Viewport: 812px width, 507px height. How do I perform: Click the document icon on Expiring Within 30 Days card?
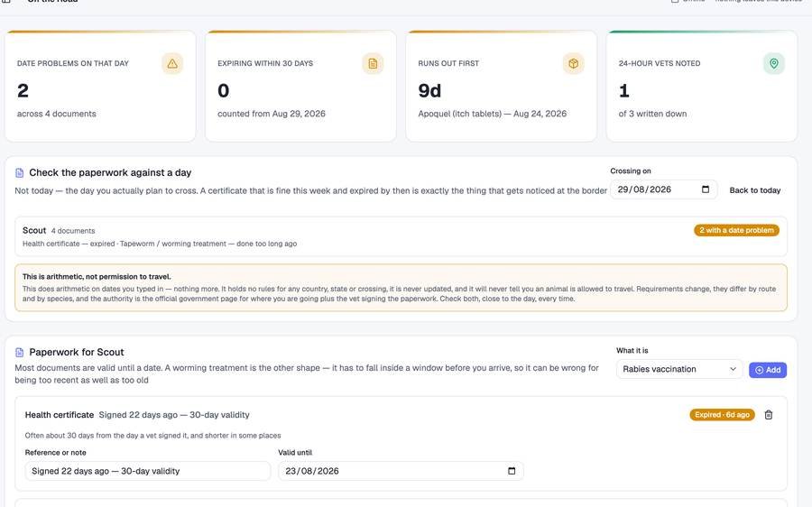(x=373, y=64)
